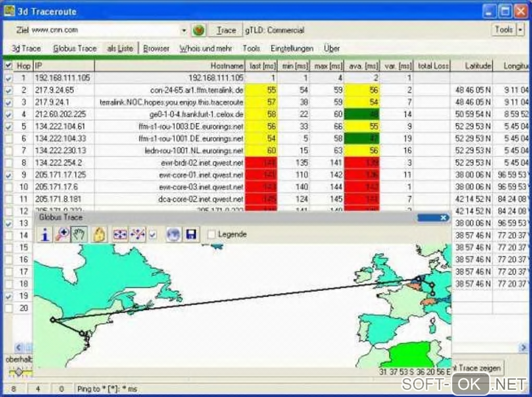Uncheck hop 1 checkbox for 192.168.111.105
Screen dimensions: 532x397
click(x=9, y=78)
